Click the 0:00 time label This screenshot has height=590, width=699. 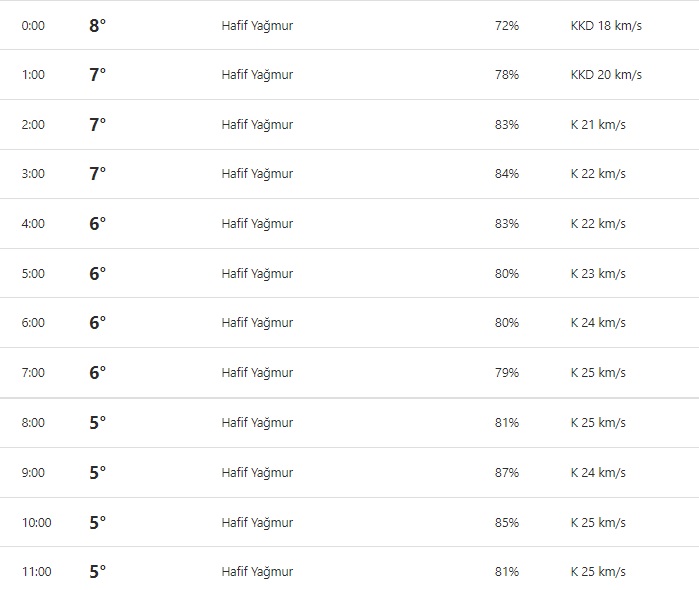click(33, 25)
